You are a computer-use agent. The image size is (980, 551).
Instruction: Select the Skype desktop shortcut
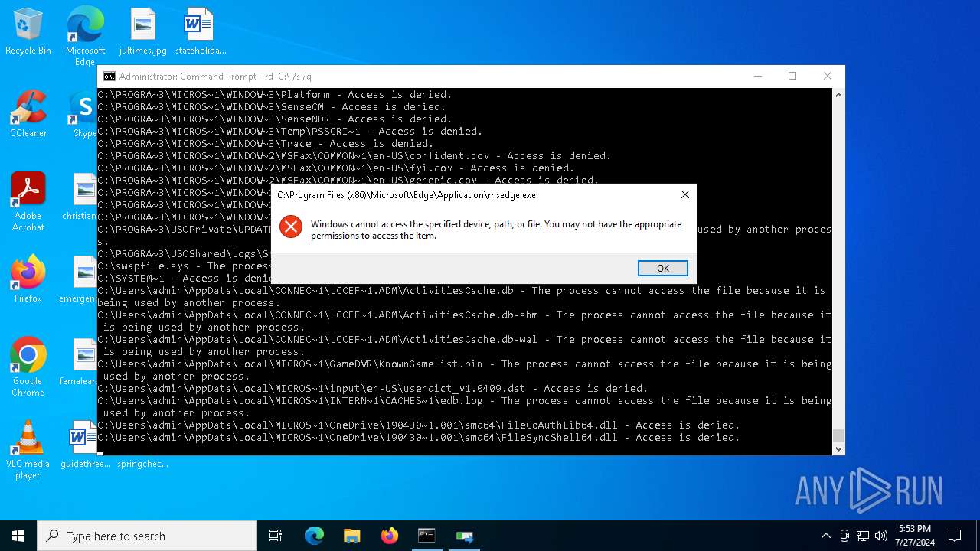click(x=83, y=115)
